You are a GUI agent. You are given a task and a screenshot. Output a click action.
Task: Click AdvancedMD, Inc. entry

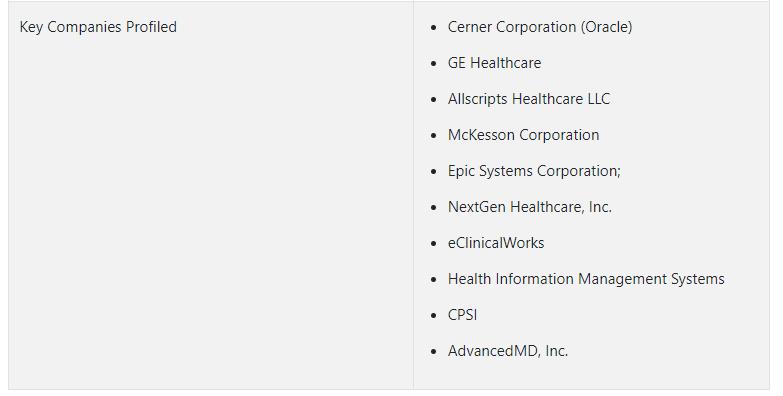tap(508, 351)
